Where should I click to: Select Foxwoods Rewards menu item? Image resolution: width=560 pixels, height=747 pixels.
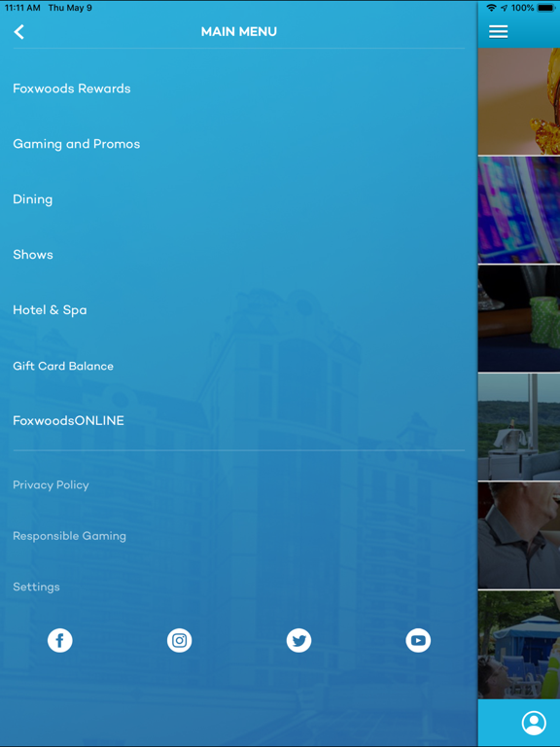point(71,89)
